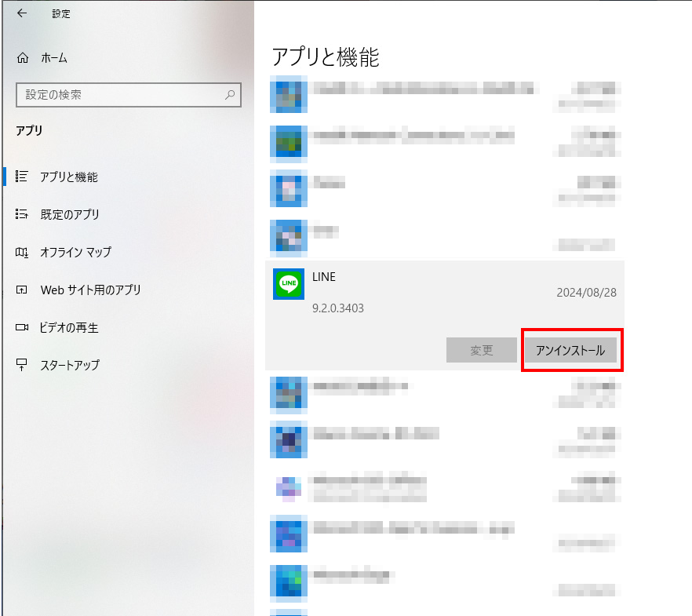The width and height of the screenshot is (692, 616).
Task: Click the search magnifier icon
Action: tap(229, 94)
